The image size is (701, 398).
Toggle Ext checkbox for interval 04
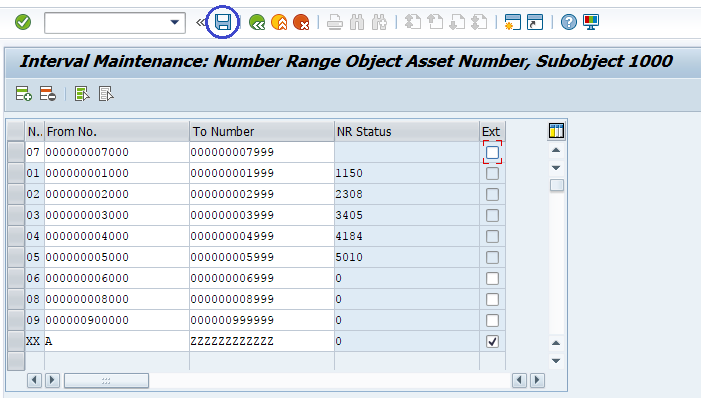coord(492,237)
